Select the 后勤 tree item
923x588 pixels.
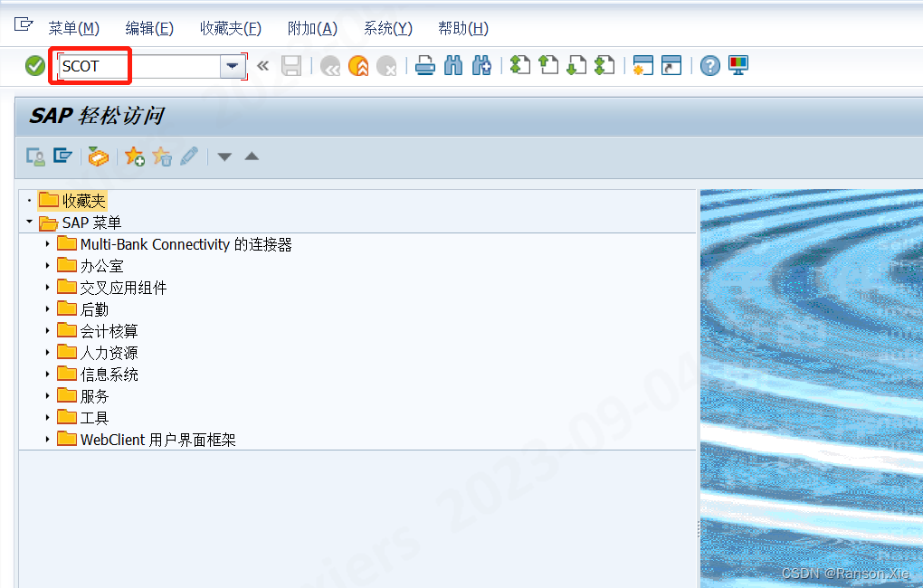pyautogui.click(x=95, y=309)
